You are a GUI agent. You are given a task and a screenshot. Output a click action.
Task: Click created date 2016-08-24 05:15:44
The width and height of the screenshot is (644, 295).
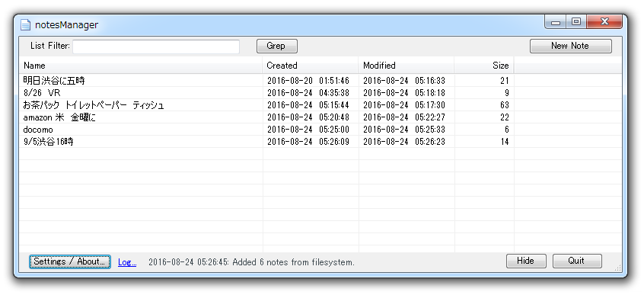308,105
